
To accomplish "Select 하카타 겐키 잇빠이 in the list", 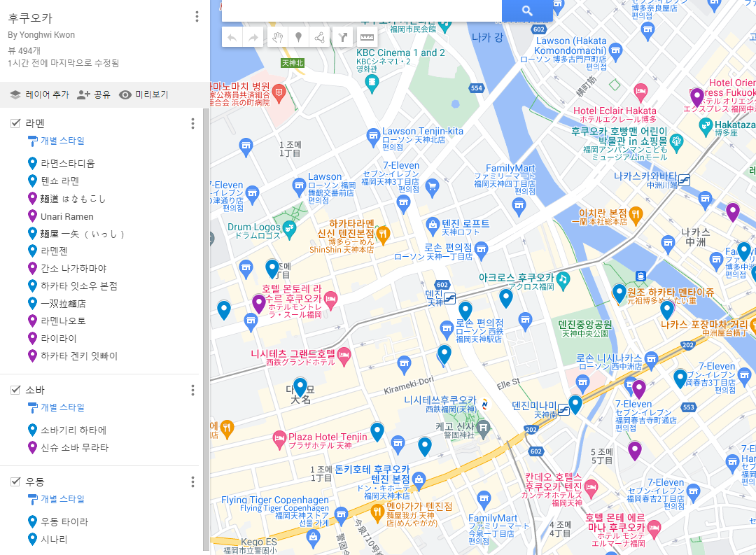I will tap(79, 356).
